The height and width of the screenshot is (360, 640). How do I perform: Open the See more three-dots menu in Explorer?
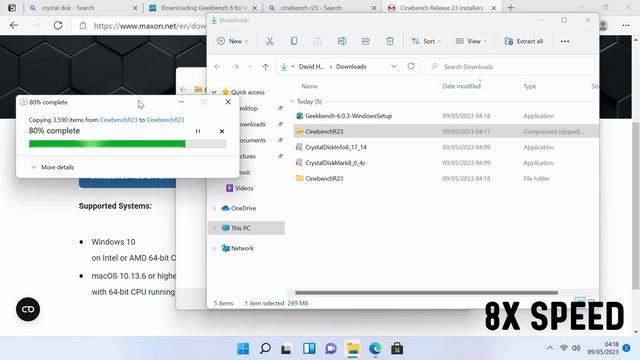(x=565, y=41)
